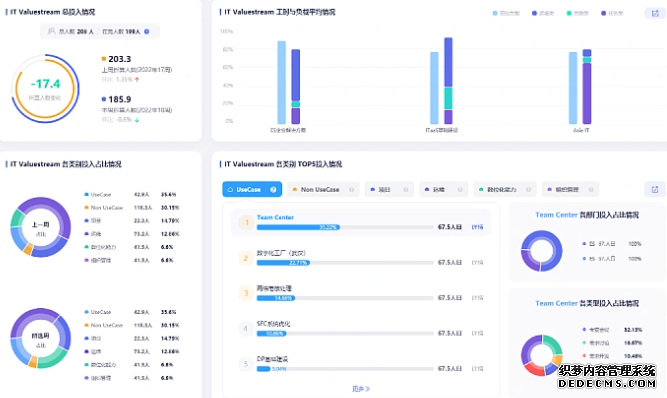Toggle the purple legend series in bar chart
This screenshot has width=667, height=398.
pos(612,14)
